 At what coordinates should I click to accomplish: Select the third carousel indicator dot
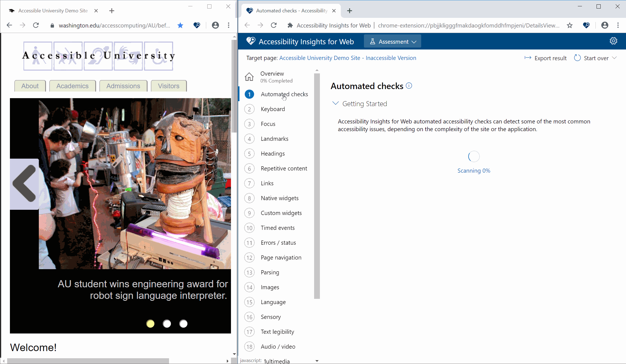(x=183, y=324)
